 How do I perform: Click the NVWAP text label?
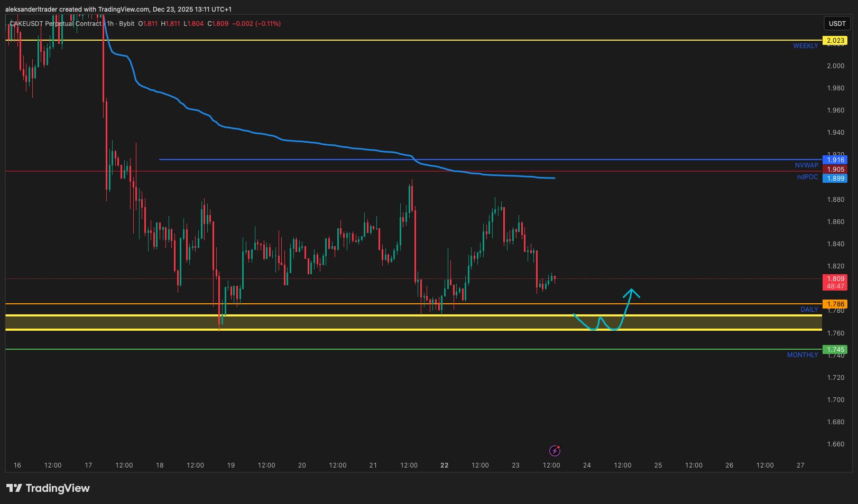pos(806,165)
